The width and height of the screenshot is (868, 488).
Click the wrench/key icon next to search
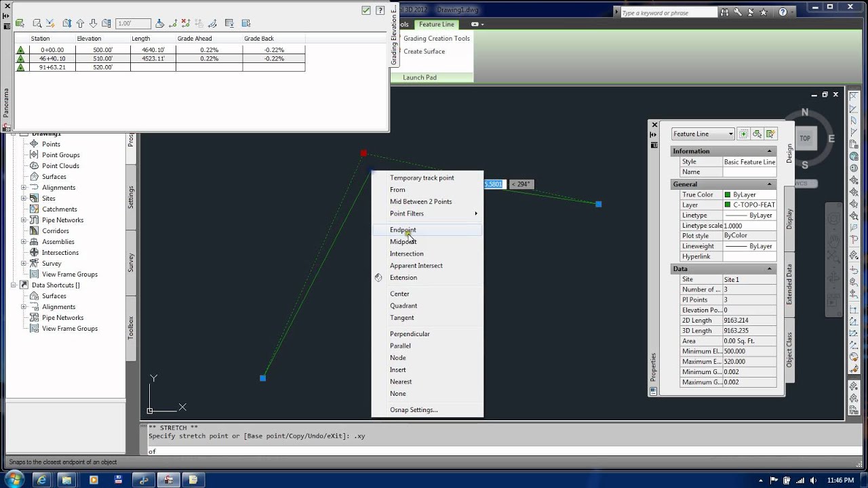point(738,12)
